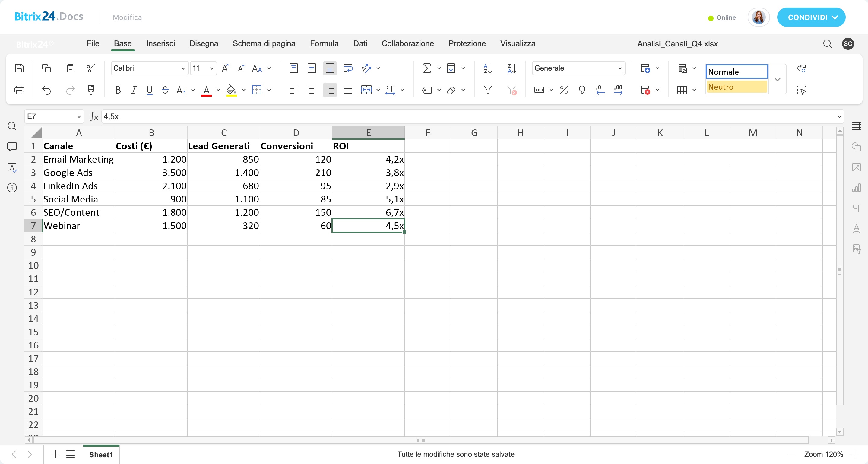Switch to the Inserisci tab
The width and height of the screenshot is (868, 464).
pyautogui.click(x=160, y=43)
